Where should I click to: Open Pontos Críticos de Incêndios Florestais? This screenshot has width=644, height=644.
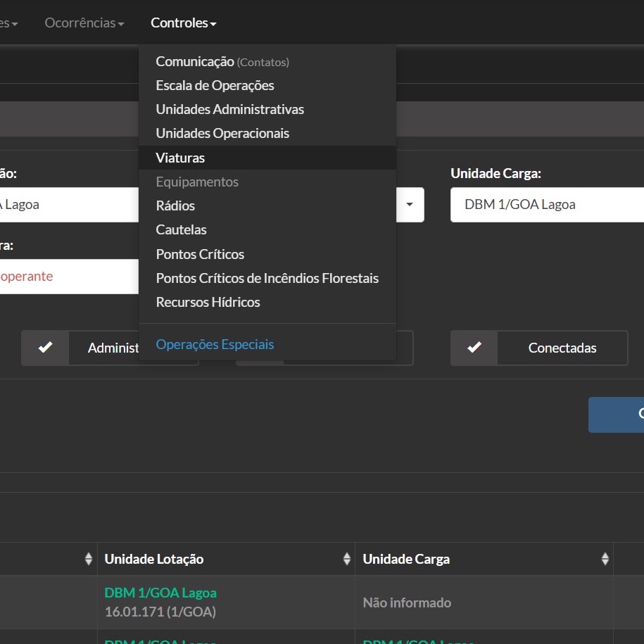(x=267, y=278)
